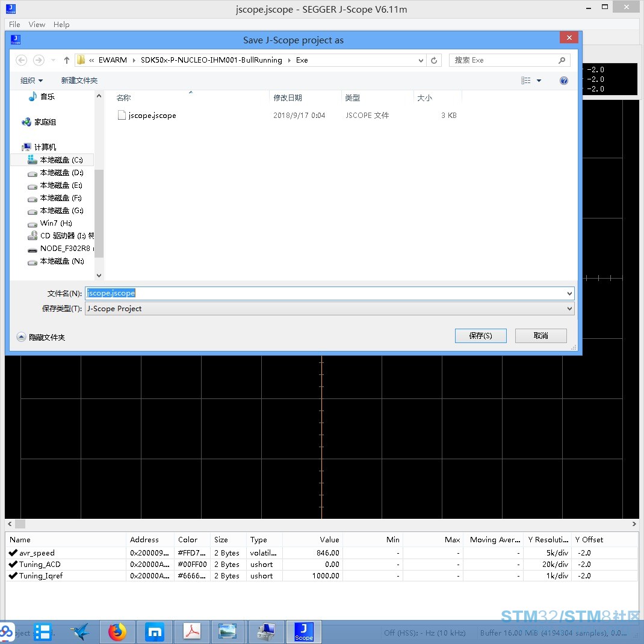Change the file view layout

point(525,81)
